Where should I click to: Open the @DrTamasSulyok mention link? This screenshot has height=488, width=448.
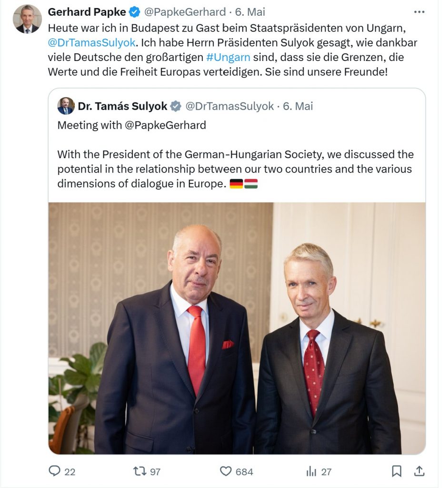92,42
